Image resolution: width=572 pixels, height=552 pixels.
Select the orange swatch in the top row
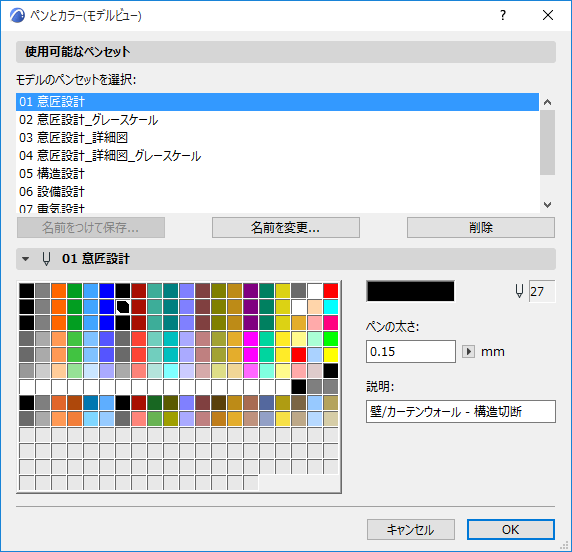point(59,291)
